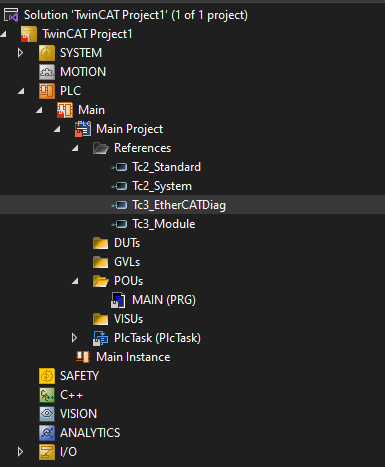Expand the PlcTask (PlcTask) node
This screenshot has height=467, width=385.
point(74,338)
